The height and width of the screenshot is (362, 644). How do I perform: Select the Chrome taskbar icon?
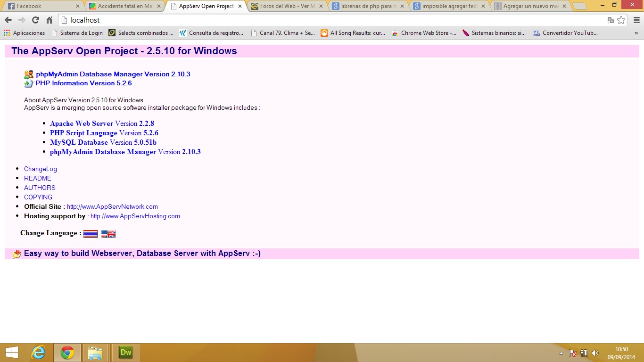(67, 353)
